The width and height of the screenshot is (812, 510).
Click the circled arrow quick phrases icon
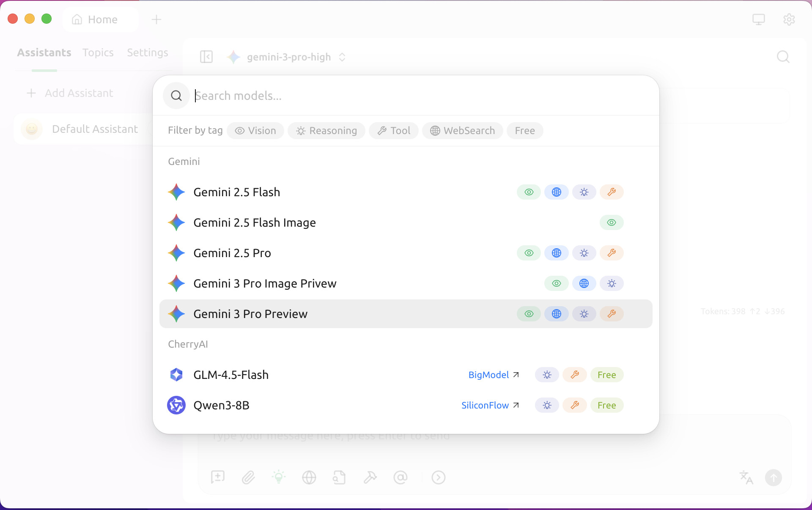[x=439, y=477]
